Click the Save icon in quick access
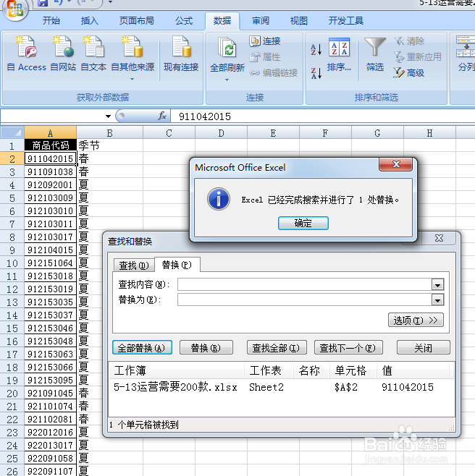The height and width of the screenshot is (476, 475). click(43, 3)
